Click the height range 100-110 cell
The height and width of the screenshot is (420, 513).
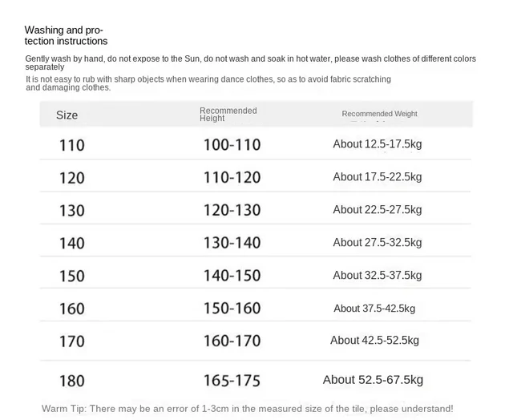click(x=232, y=145)
